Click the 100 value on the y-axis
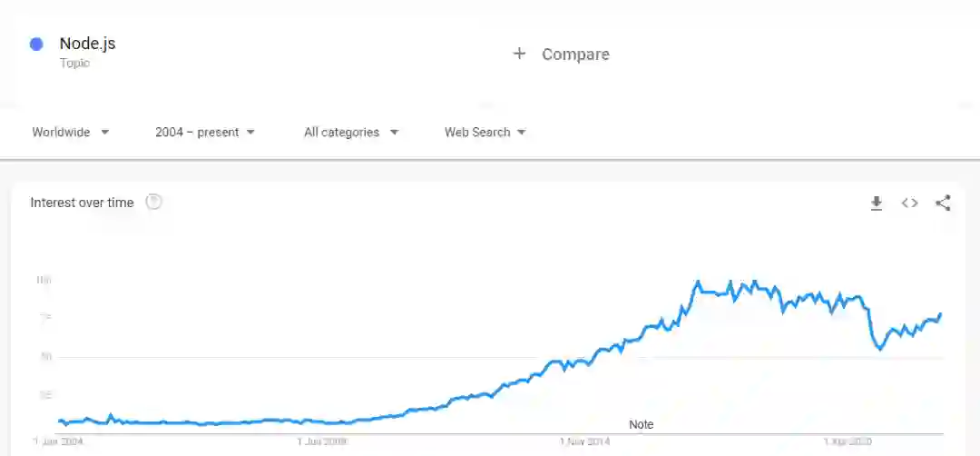The width and height of the screenshot is (980, 456). (44, 281)
